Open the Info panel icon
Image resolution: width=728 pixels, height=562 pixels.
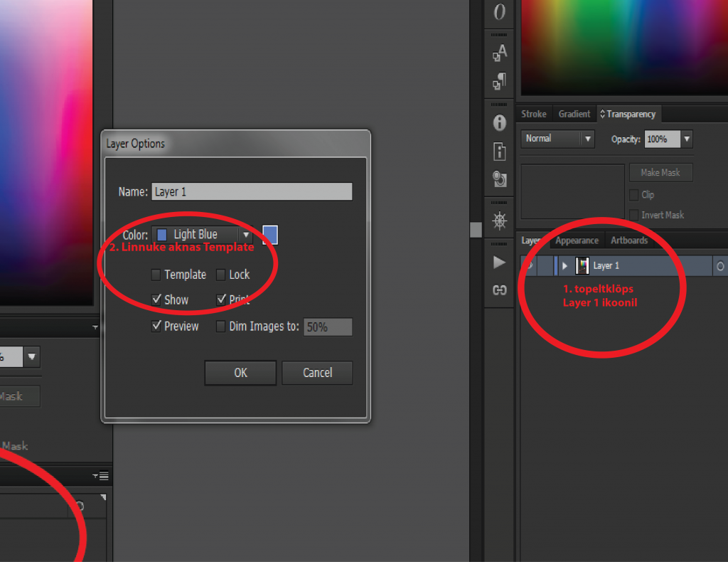[x=499, y=122]
